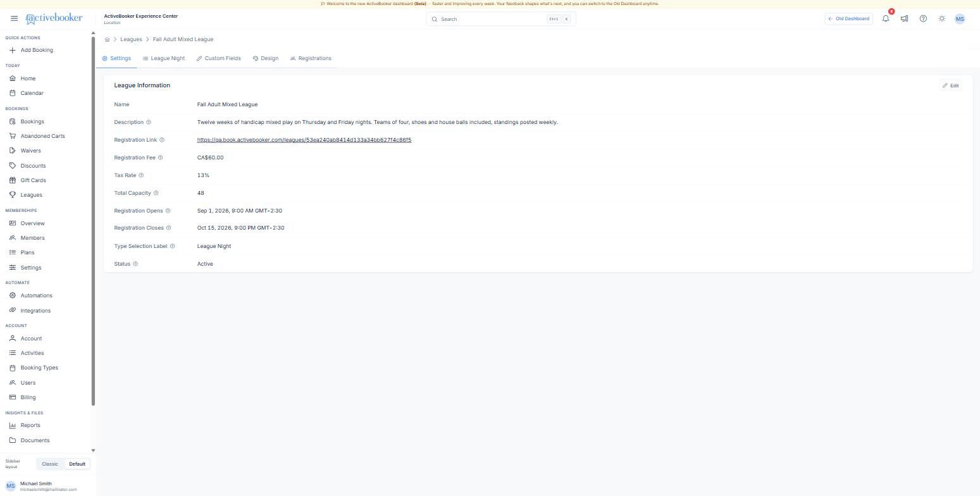Focus the Search field

pos(501,19)
